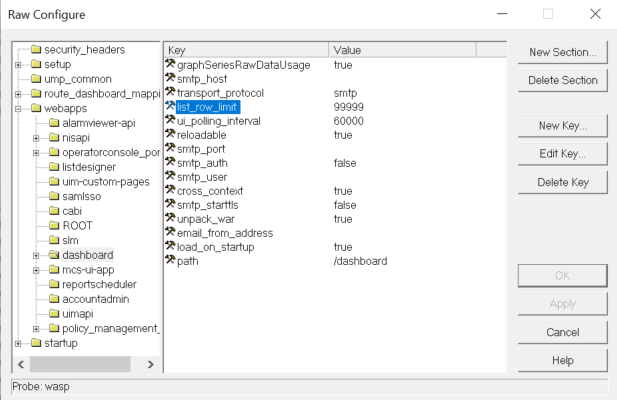Click the Cancel button

coord(562,331)
